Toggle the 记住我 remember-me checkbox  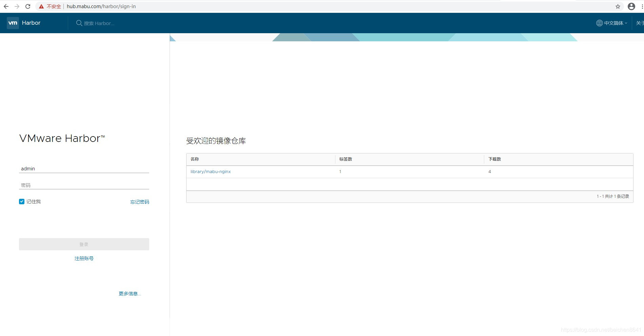tap(22, 202)
